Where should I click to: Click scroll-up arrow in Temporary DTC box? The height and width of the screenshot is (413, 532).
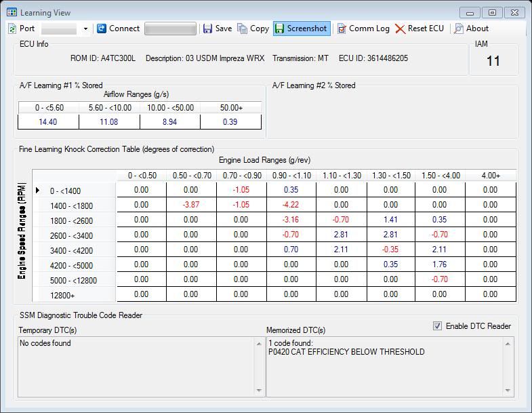[x=259, y=344]
